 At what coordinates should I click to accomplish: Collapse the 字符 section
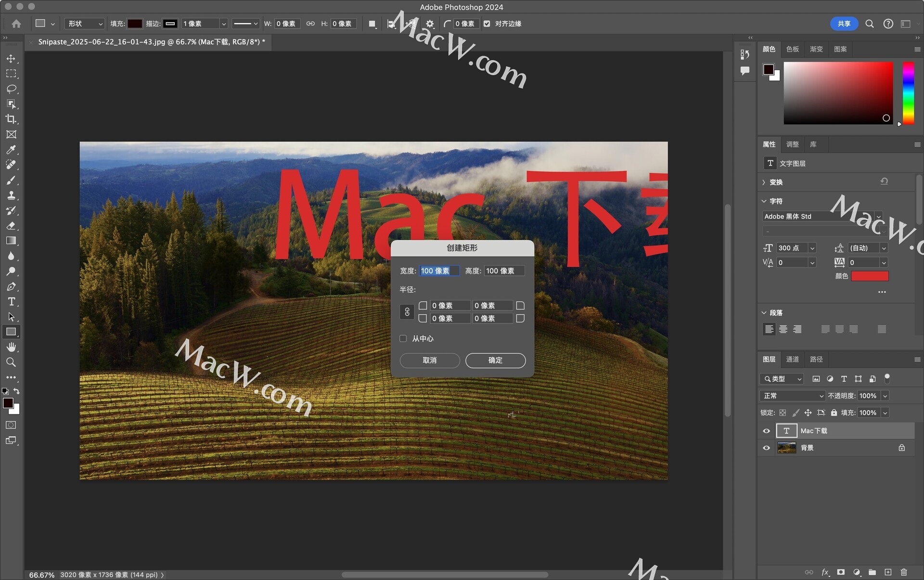click(764, 201)
